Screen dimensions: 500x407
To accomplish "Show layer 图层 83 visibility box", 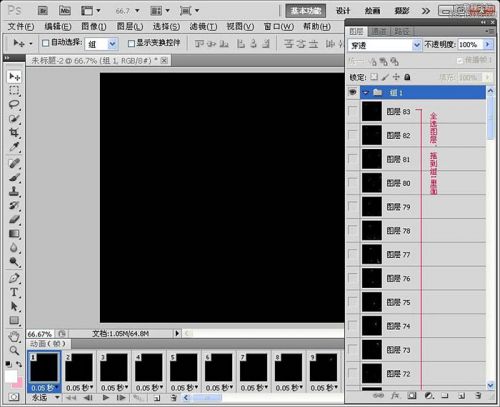I will point(352,111).
